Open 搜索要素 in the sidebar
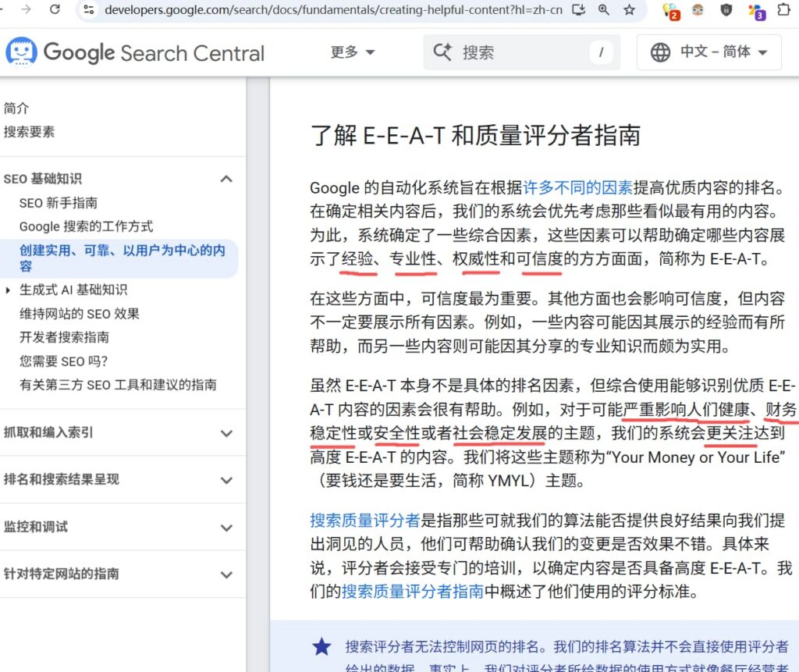The image size is (799, 672). [x=29, y=132]
